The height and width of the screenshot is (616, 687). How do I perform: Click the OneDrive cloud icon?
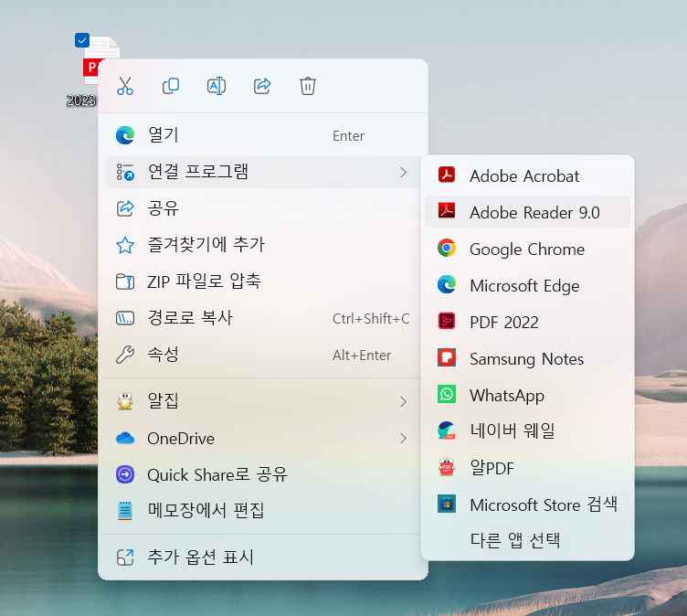click(125, 438)
